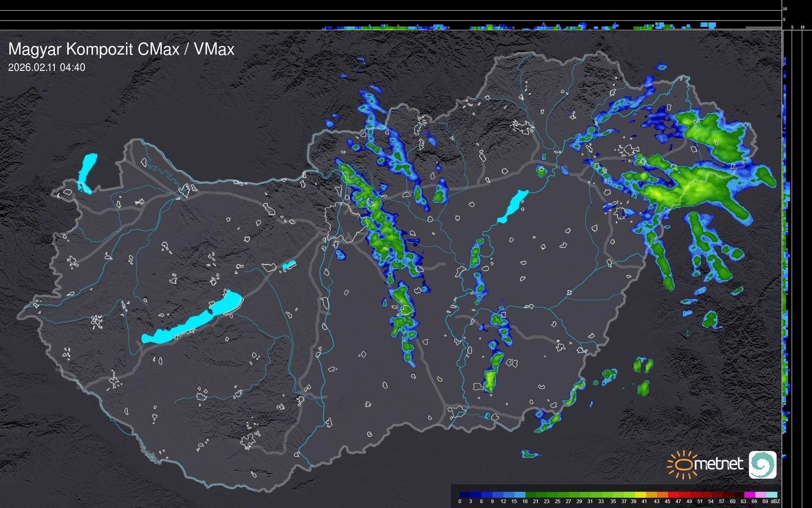Click the metnet wordmark text
812x508 pixels.
pyautogui.click(x=718, y=464)
